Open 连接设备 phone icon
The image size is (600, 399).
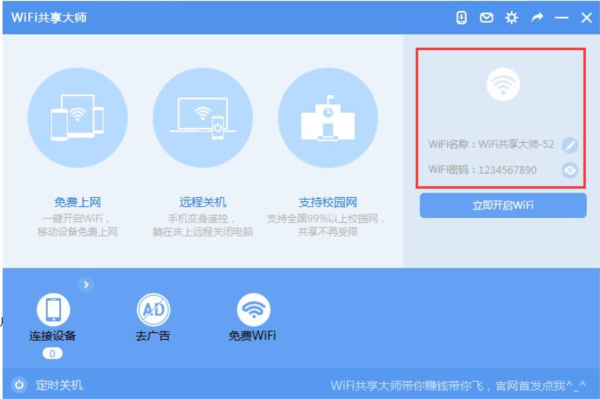tap(53, 309)
